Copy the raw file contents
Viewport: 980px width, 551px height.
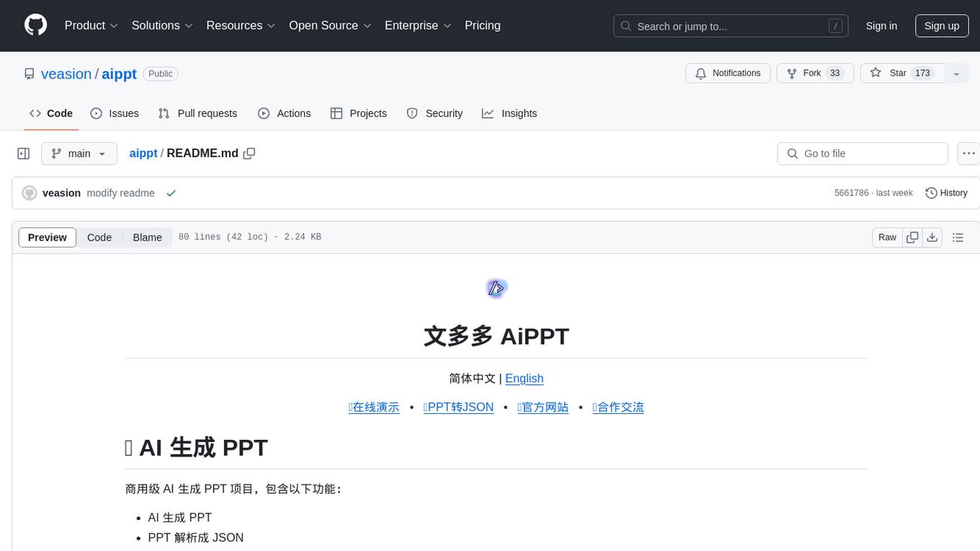(912, 237)
